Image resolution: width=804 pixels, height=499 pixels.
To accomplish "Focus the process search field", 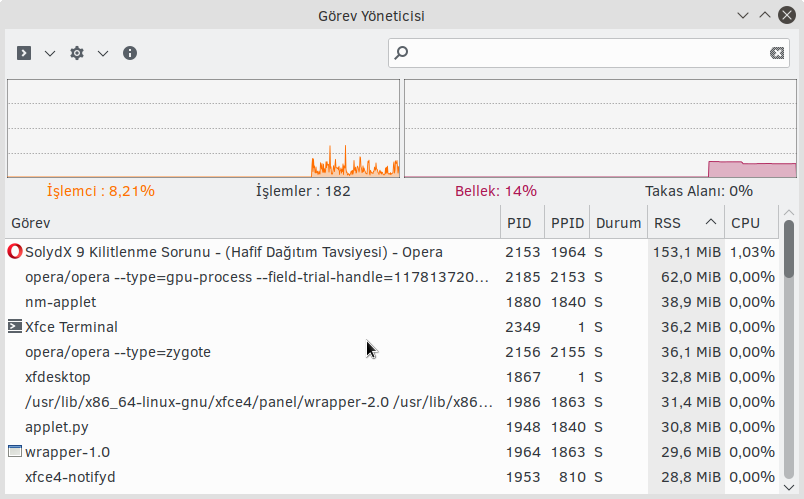I will [x=589, y=53].
